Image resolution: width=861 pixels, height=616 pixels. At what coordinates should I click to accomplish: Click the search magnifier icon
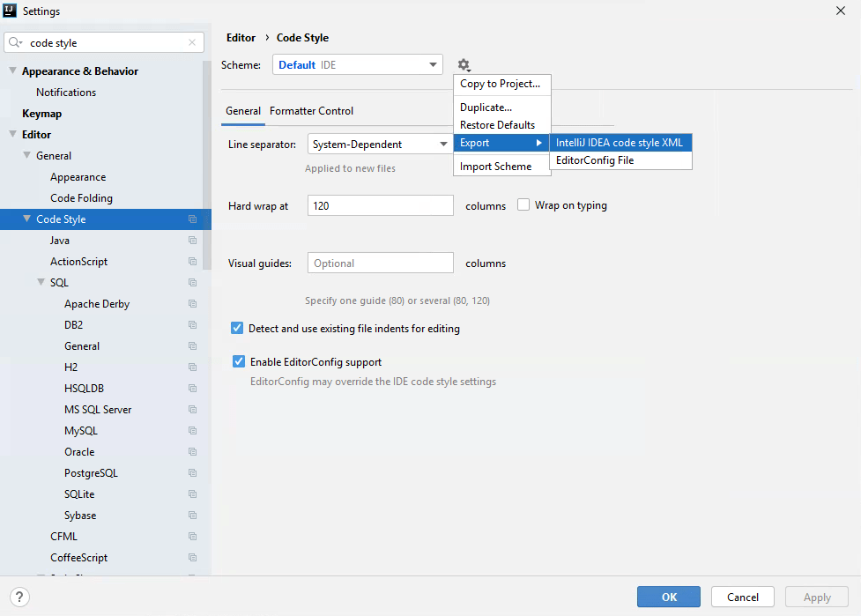[x=14, y=41]
